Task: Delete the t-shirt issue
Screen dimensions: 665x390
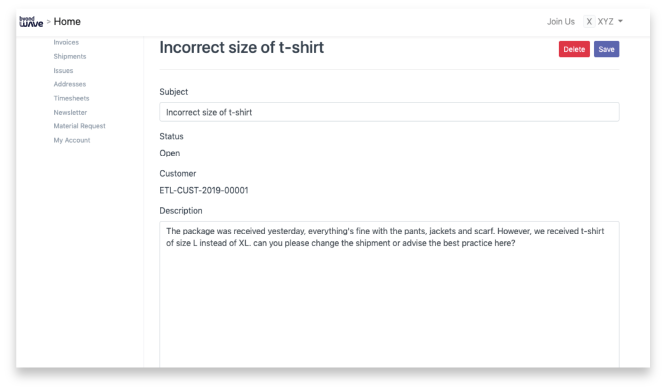Action: pos(574,49)
